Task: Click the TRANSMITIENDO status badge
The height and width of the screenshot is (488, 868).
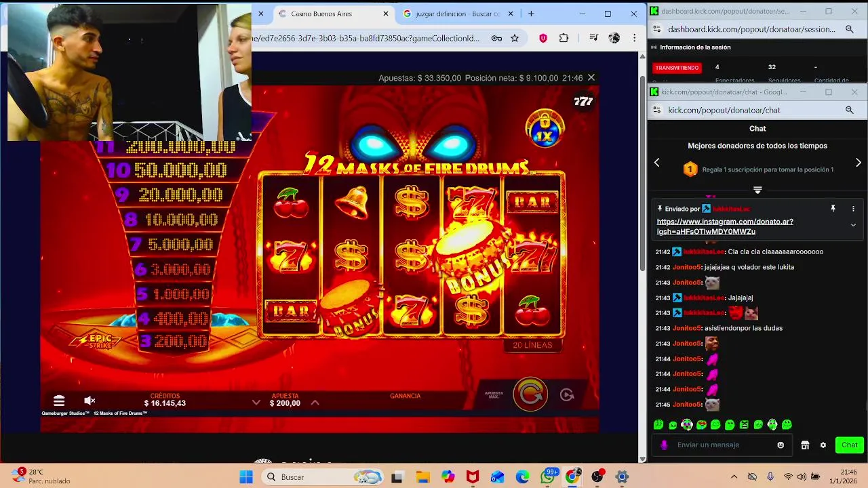Action: click(x=677, y=68)
